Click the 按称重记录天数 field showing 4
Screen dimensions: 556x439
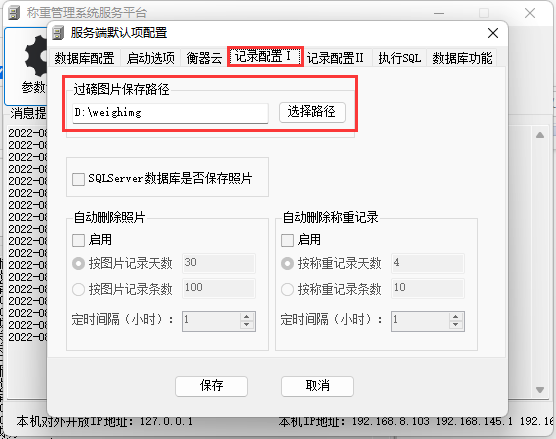tap(428, 263)
